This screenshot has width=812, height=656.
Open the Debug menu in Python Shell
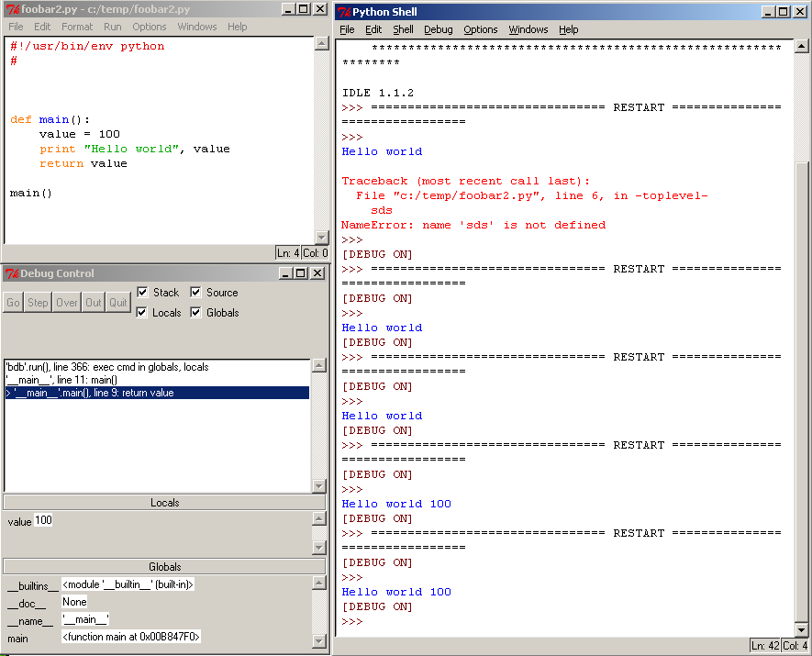tap(438, 29)
